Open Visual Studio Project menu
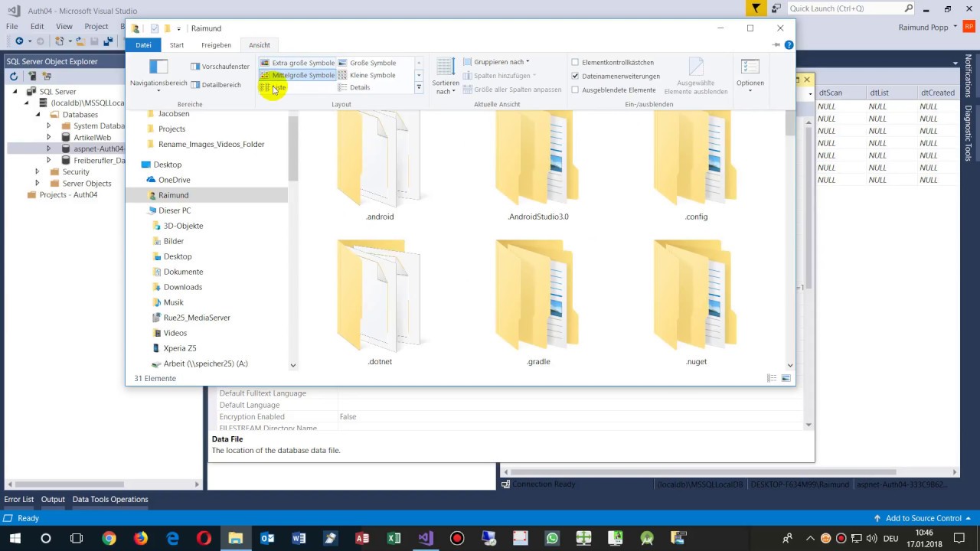This screenshot has height=551, width=980. click(x=96, y=26)
